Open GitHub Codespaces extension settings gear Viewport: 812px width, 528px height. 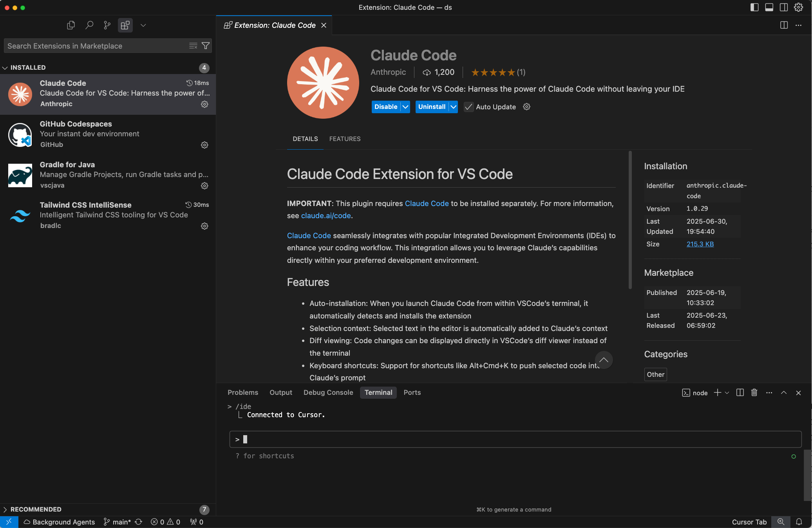tap(204, 145)
